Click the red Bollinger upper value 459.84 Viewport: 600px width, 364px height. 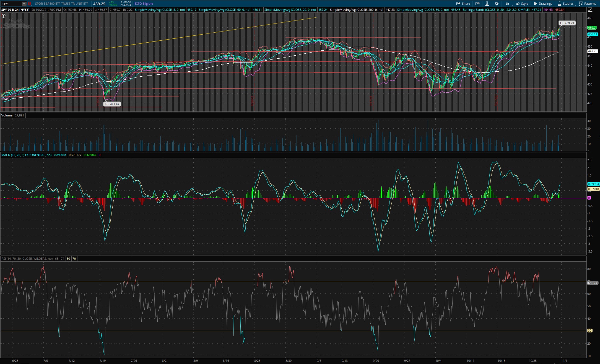(560, 10)
